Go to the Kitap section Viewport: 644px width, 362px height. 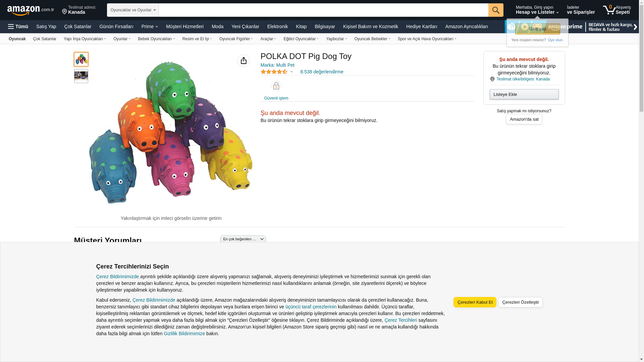click(x=301, y=26)
